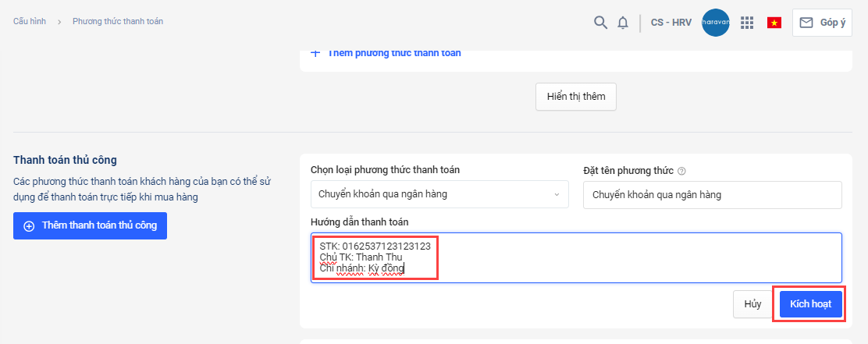Click the search magnifier icon

600,23
